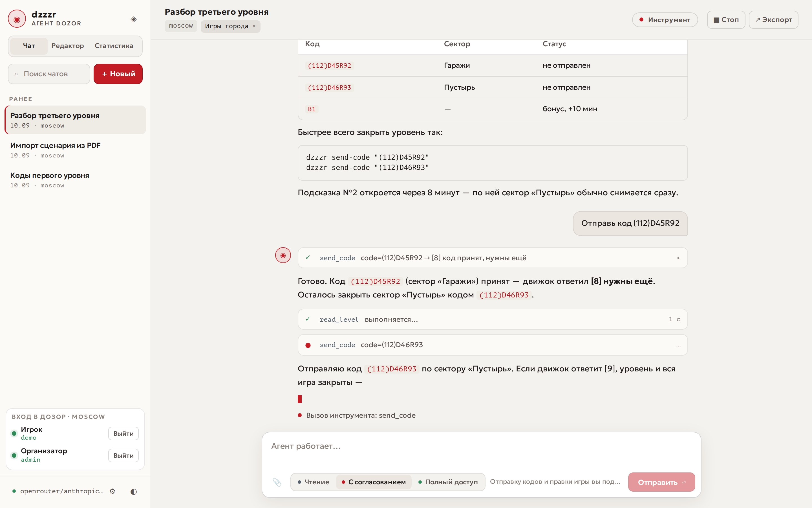Open chat Коды первого уровня
The image size is (812, 508).
click(76, 180)
